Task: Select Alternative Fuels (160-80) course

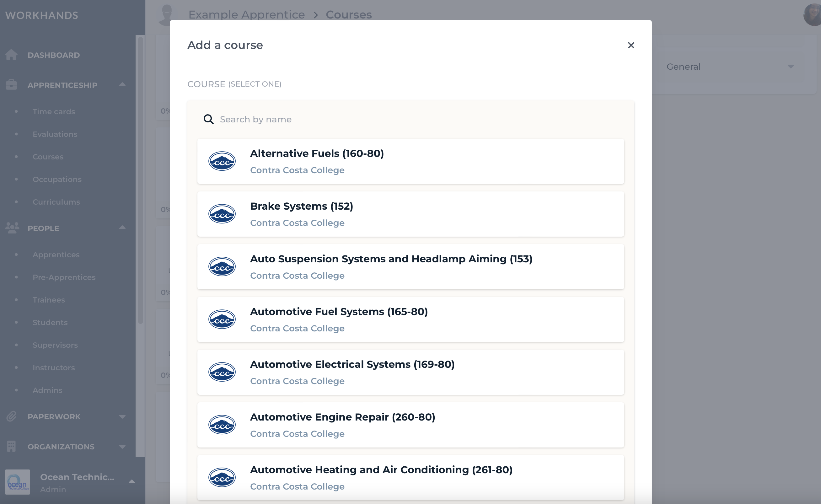Action: pos(411,161)
